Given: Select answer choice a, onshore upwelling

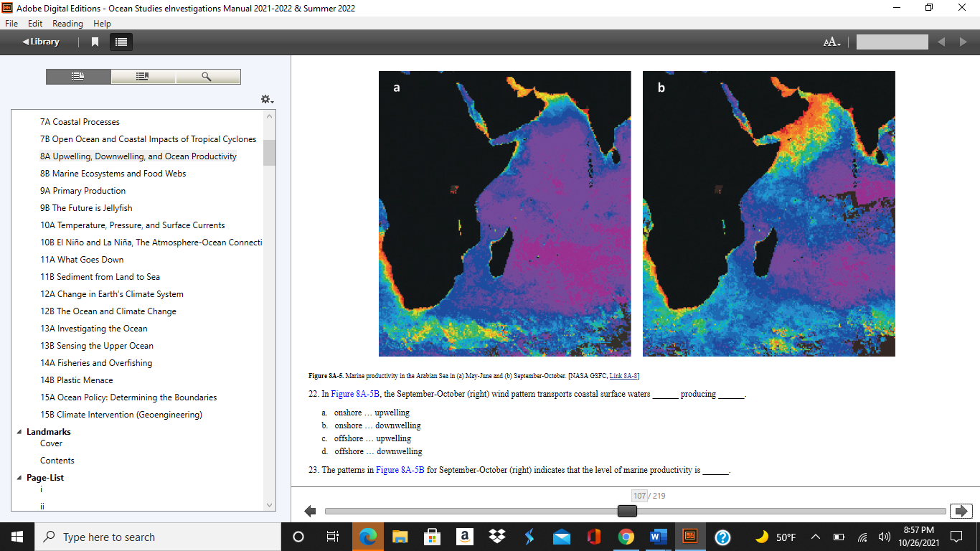Looking at the screenshot, I should point(371,412).
